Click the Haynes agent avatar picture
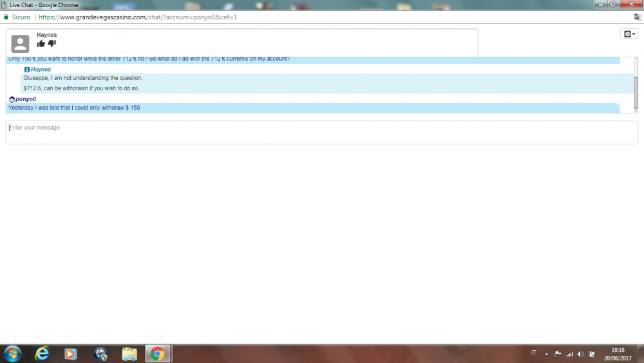644x363 pixels. (20, 44)
